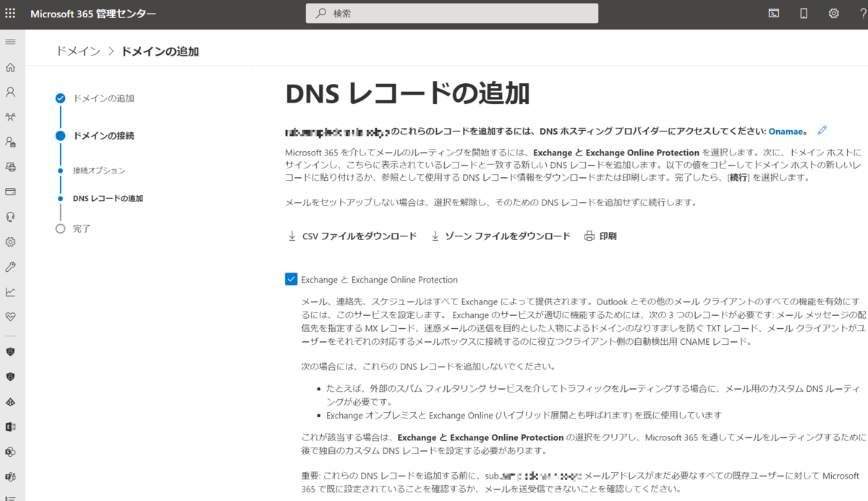Open the diamond-shaped identity icon in the sidebar
Screen dimensions: 868x501
coord(10,402)
